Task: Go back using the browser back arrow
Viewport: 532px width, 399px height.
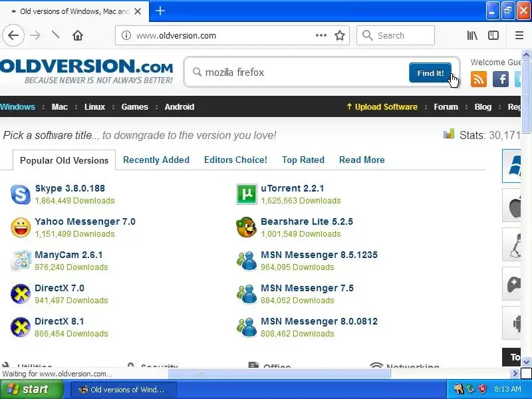Action: click(13, 35)
